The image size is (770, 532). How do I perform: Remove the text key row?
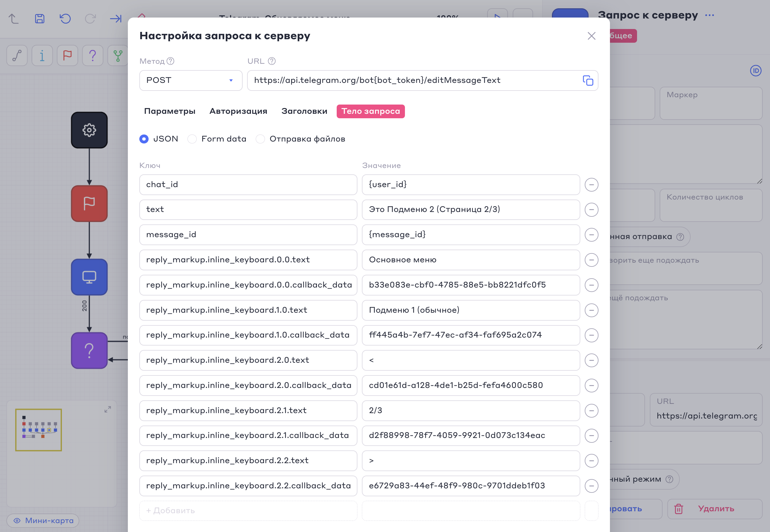point(591,210)
